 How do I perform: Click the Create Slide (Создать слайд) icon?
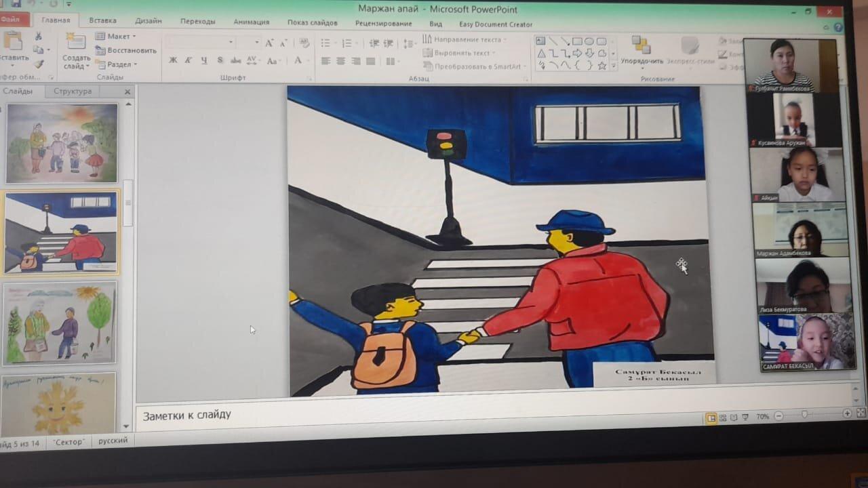click(x=76, y=43)
